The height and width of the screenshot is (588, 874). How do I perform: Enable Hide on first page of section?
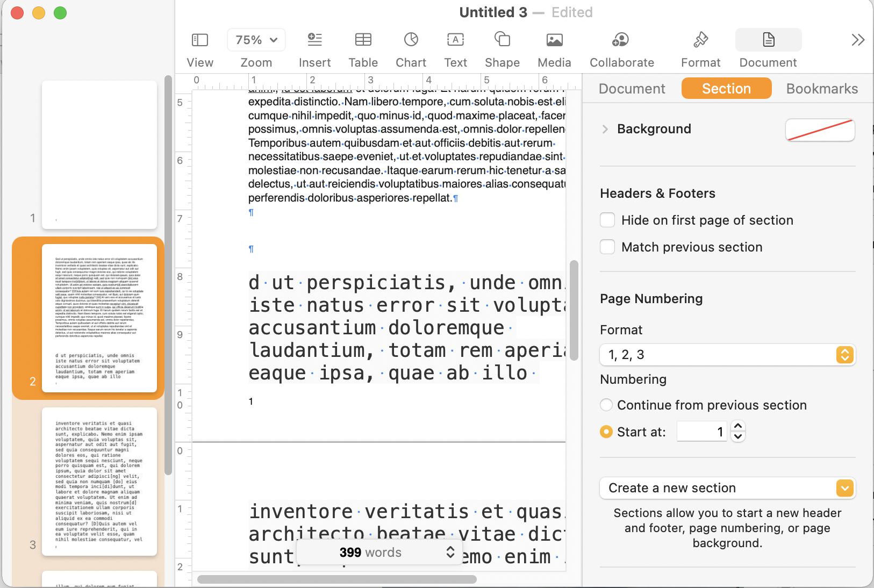click(607, 220)
